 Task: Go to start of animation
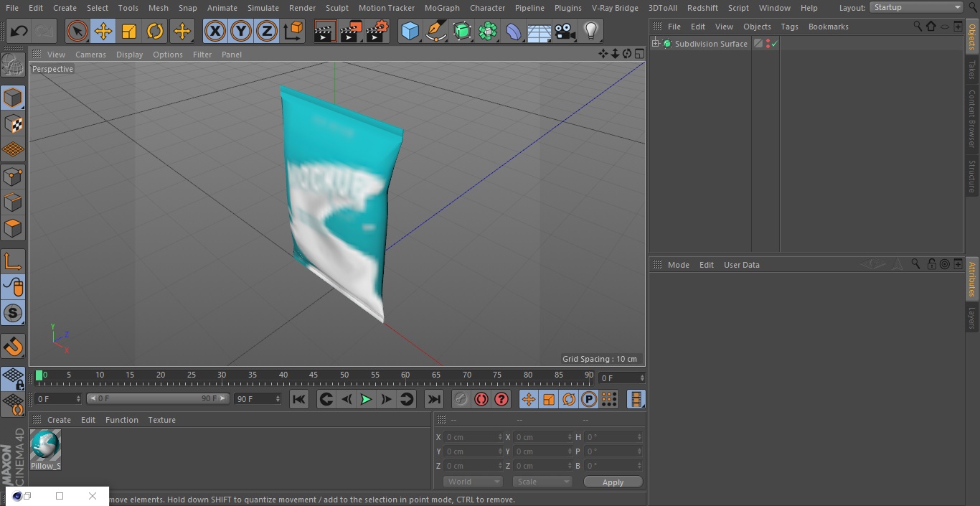point(299,399)
